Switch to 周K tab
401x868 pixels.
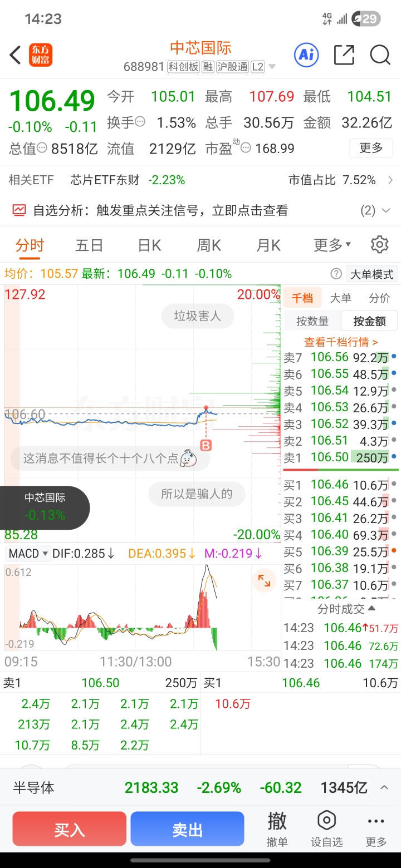[x=209, y=245]
